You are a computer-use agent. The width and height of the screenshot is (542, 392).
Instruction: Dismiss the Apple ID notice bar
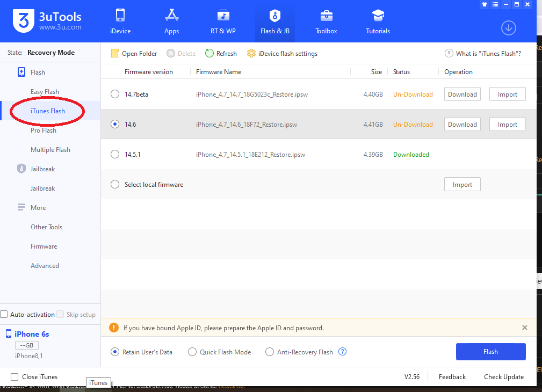(525, 328)
